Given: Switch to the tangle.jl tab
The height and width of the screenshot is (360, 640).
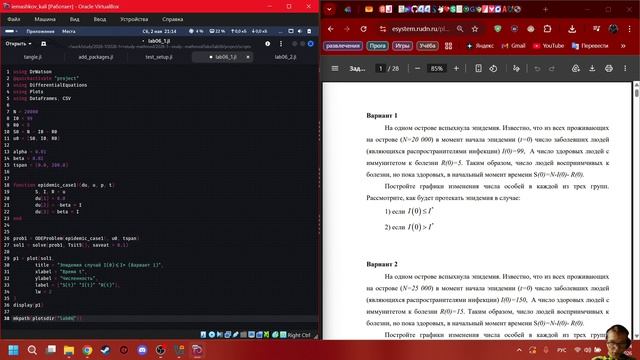Looking at the screenshot, I should [33, 57].
